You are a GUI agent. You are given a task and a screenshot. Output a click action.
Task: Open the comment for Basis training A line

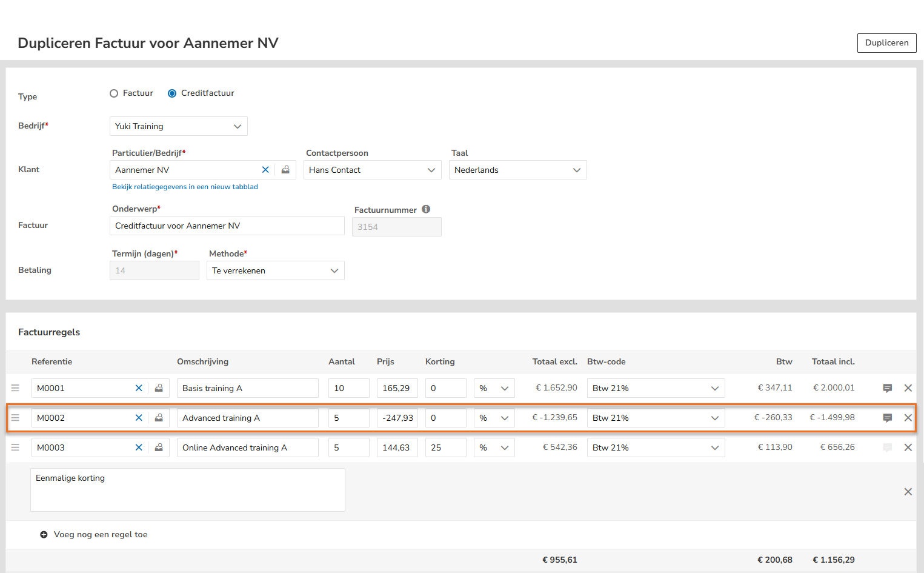click(888, 388)
